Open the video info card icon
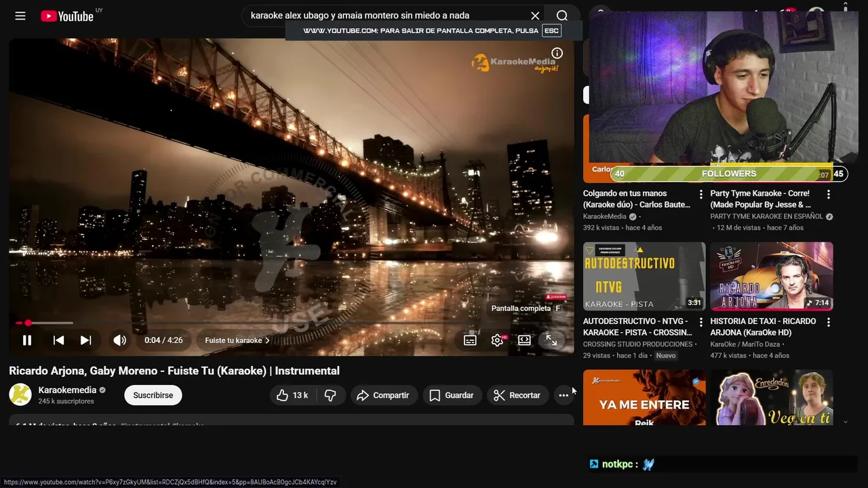The width and height of the screenshot is (868, 488). (557, 54)
